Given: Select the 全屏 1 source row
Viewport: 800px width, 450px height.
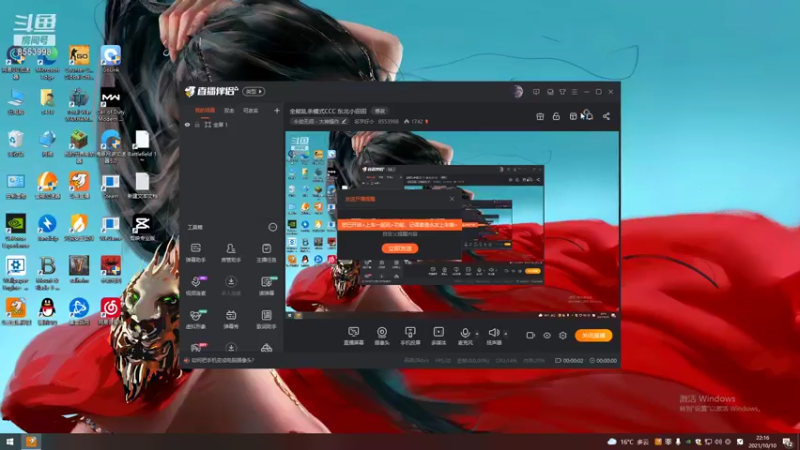Looking at the screenshot, I should (x=233, y=124).
